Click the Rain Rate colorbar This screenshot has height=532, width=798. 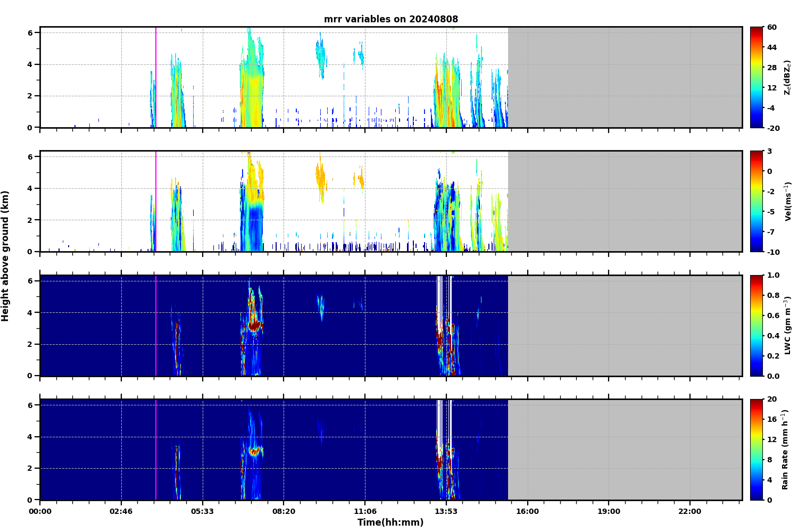click(x=757, y=450)
